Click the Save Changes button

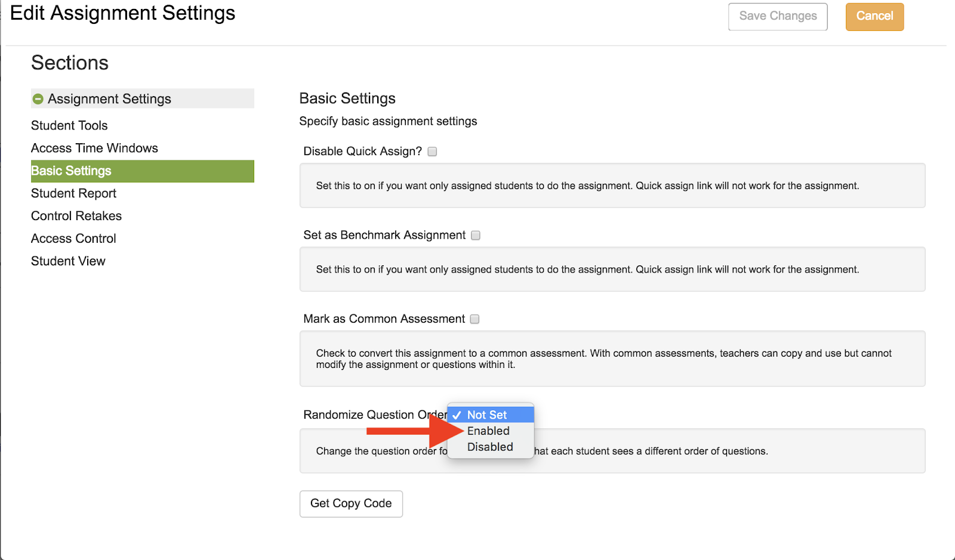pos(777,17)
